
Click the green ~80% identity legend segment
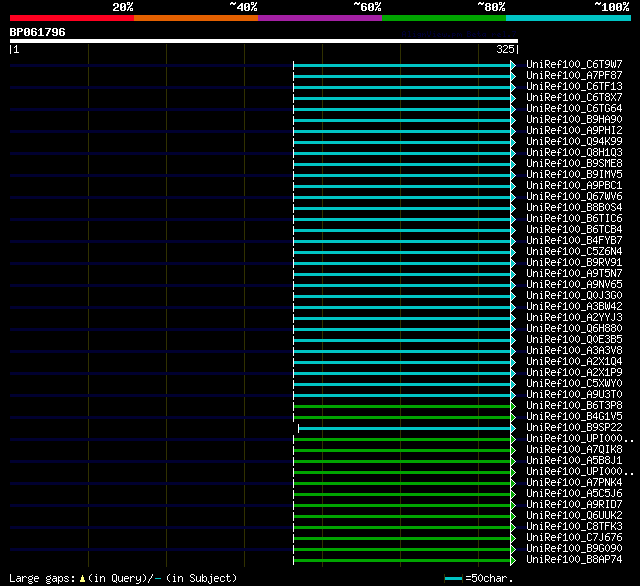[444, 18]
